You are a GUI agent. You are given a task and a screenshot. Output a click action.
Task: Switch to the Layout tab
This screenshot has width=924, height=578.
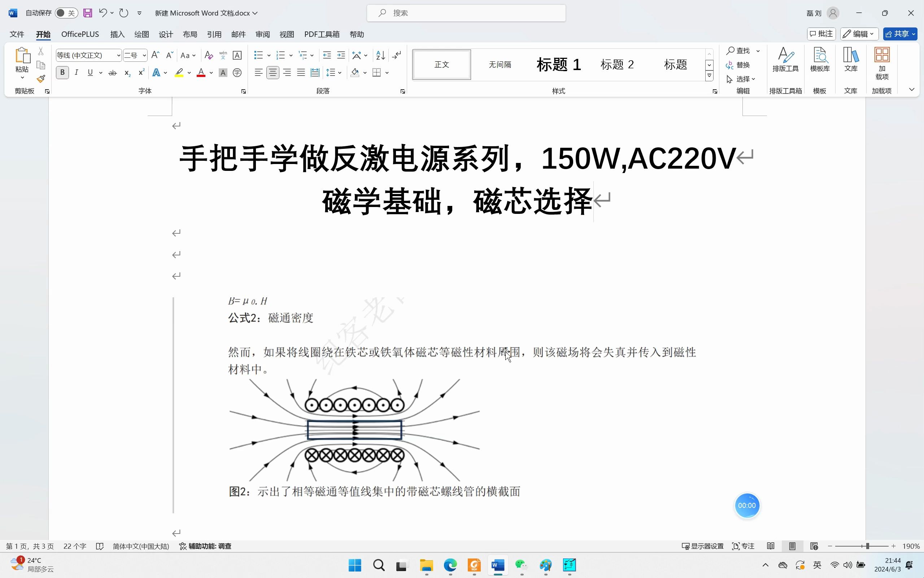[190, 34]
